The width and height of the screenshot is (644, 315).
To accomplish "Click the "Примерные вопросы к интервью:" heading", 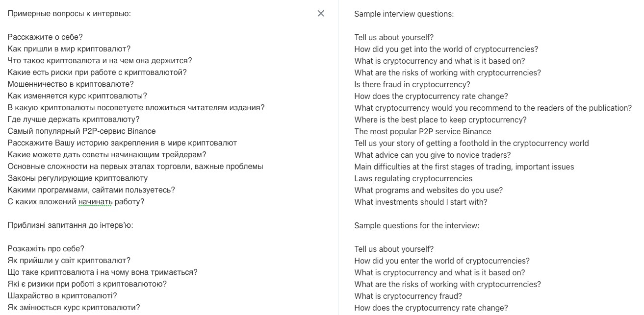I will click(69, 14).
